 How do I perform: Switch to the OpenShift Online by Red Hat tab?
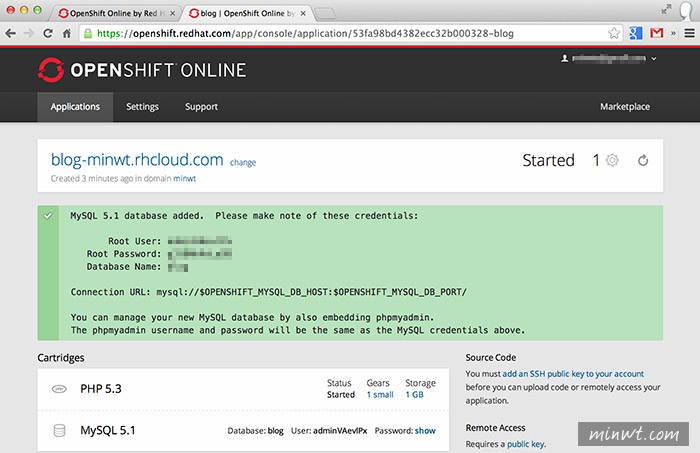click(116, 13)
